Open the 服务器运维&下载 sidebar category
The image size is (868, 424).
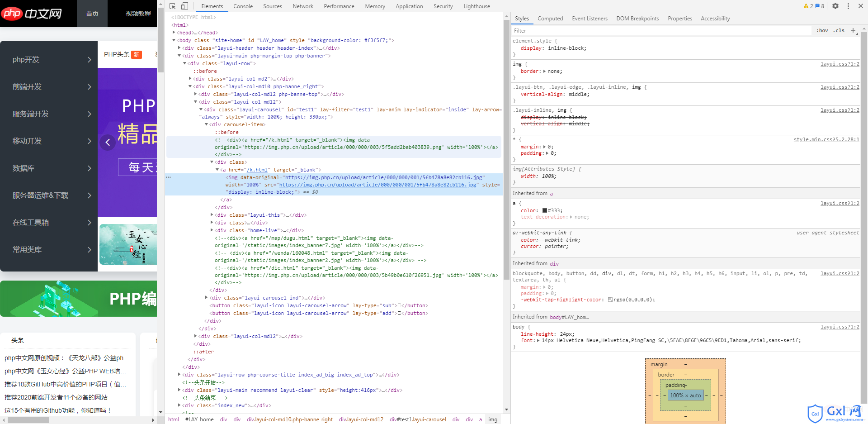point(49,195)
